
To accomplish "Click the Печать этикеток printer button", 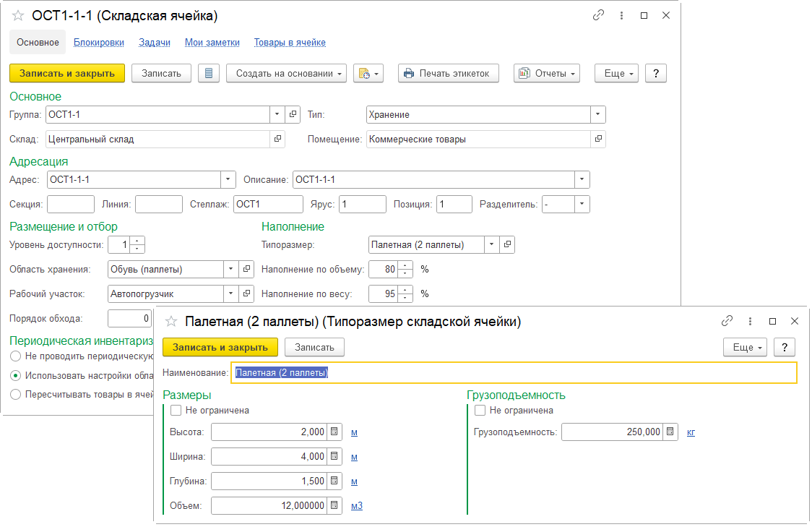I will tap(448, 73).
